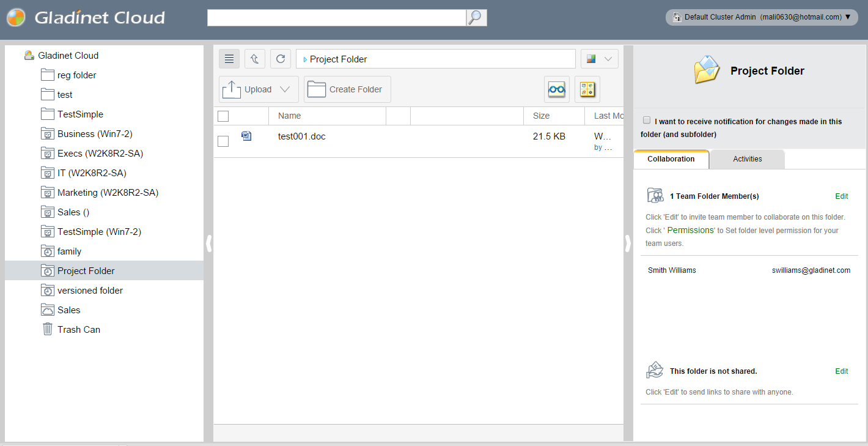The width and height of the screenshot is (868, 446).
Task: Switch to the Collaboration tab
Action: coord(671,159)
